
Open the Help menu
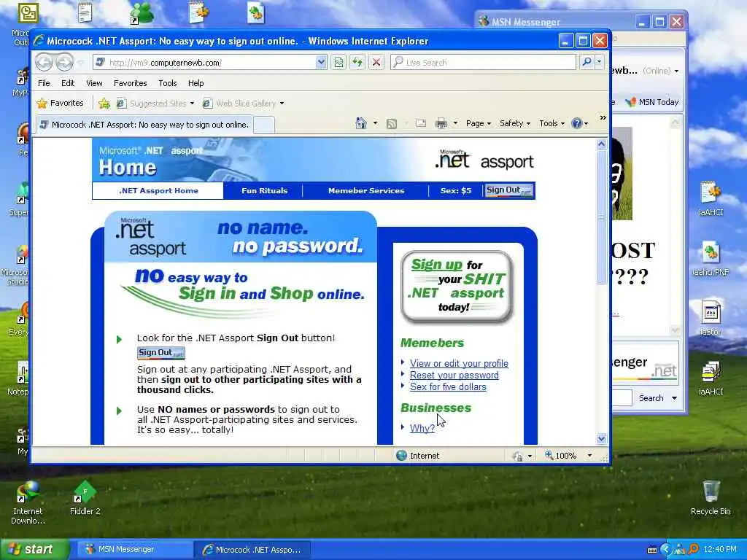coord(196,83)
